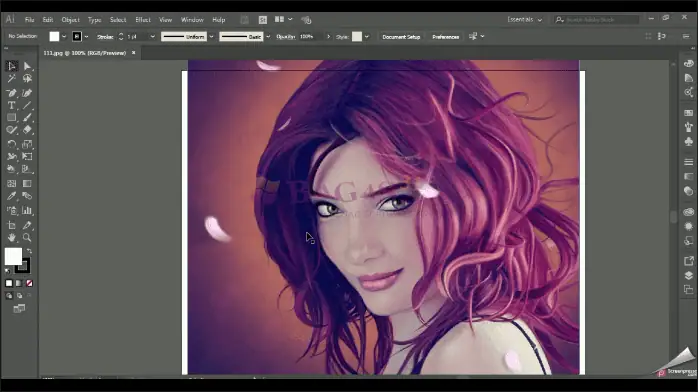
Task: Choose the Blend tool
Action: 27,196
